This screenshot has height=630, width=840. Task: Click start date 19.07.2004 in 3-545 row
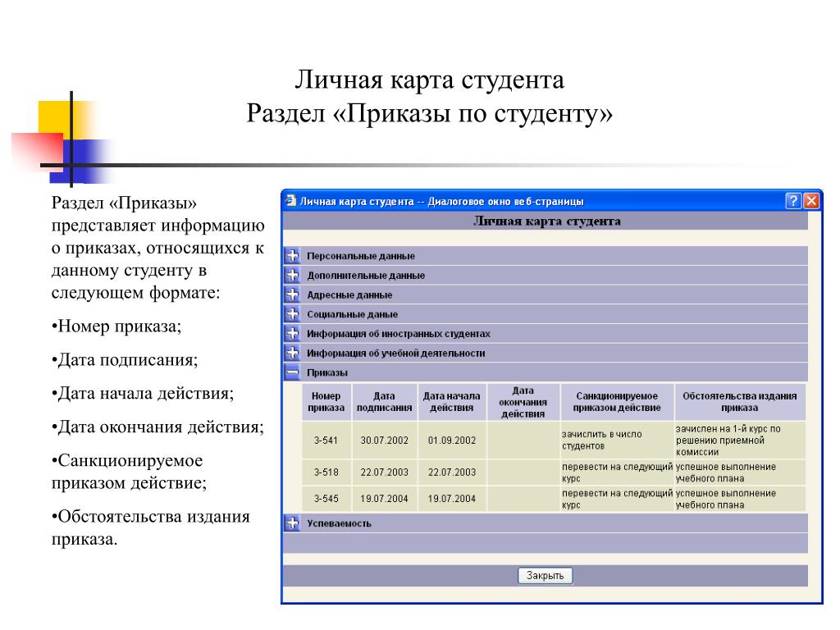point(452,498)
